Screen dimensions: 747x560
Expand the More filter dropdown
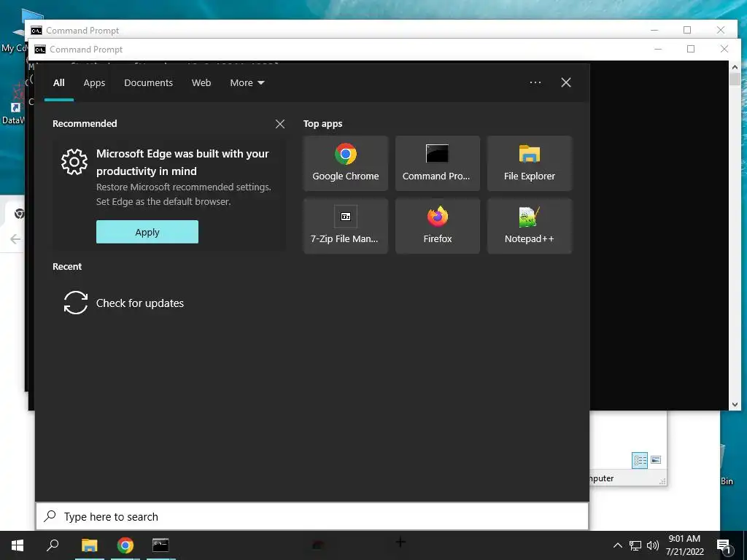pyautogui.click(x=247, y=83)
